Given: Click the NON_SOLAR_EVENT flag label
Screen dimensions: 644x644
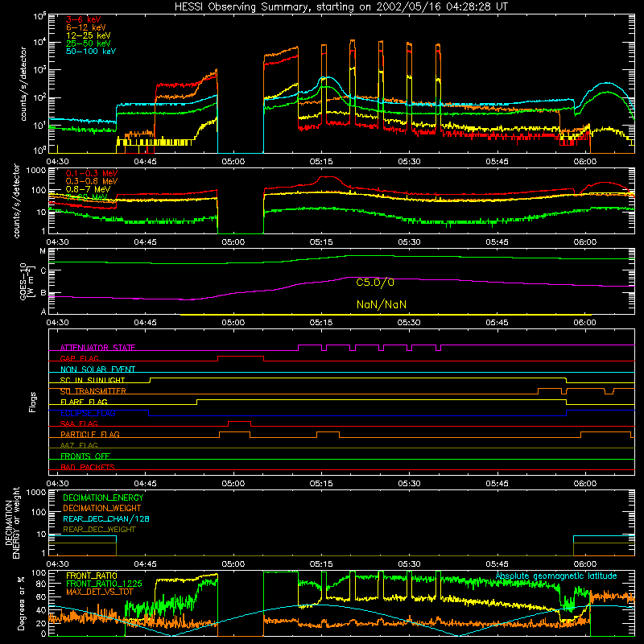Looking at the screenshot, I should 97,369.
